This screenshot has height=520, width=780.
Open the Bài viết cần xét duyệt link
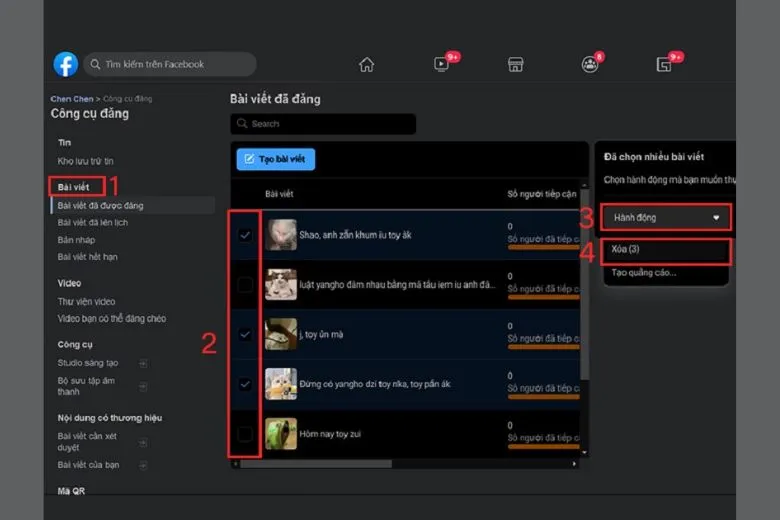click(x=87, y=442)
